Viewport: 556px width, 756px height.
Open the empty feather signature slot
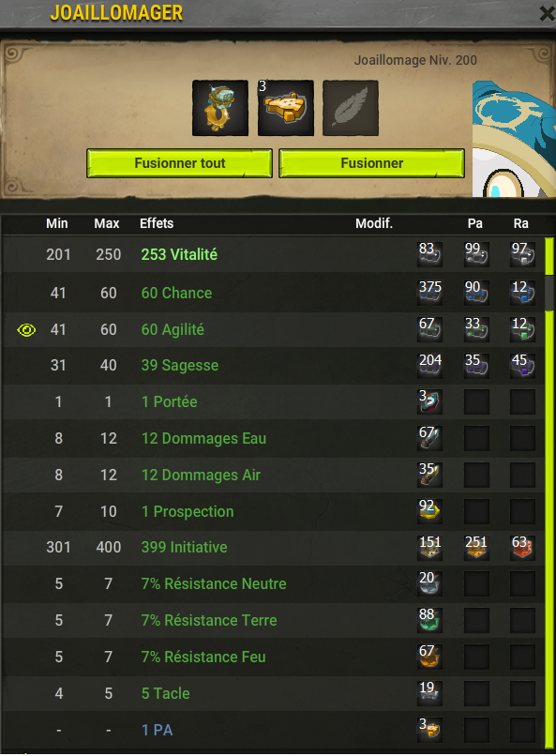351,108
